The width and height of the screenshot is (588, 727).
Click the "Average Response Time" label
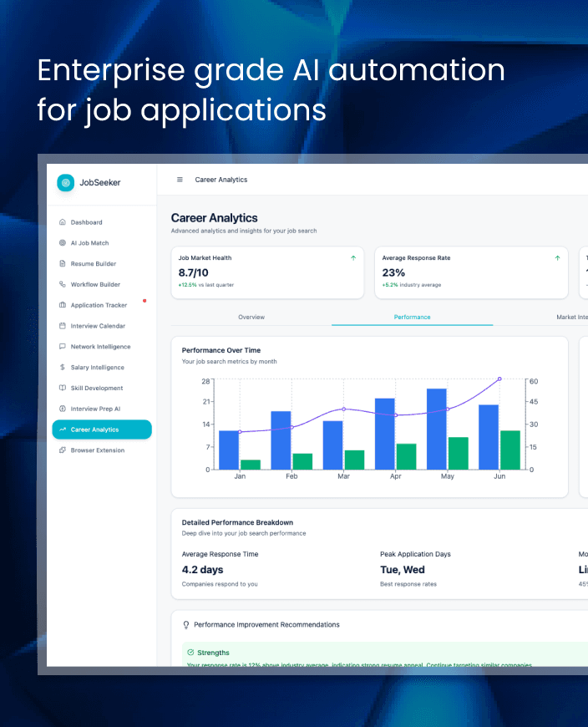click(220, 554)
